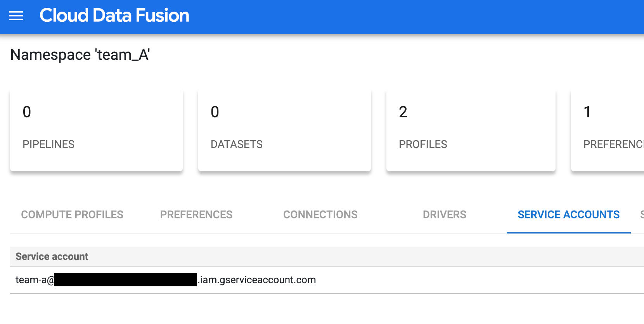The width and height of the screenshot is (644, 324).
Task: Open the Profiles summary card
Action: 471,130
